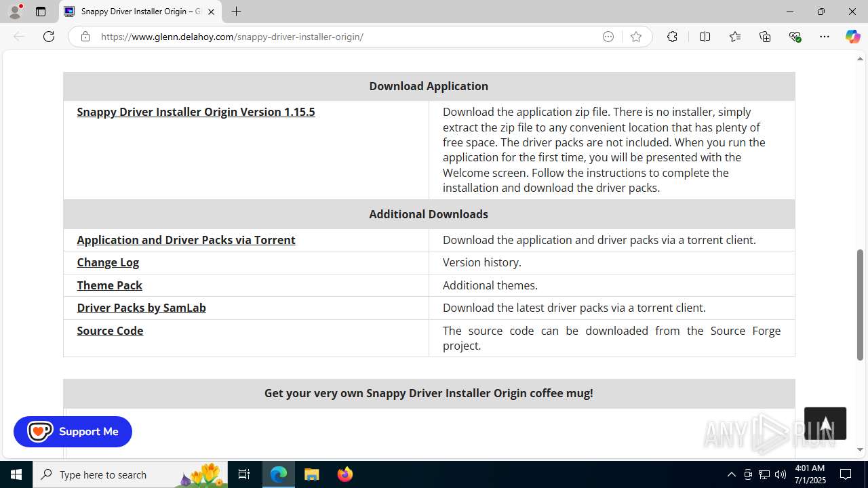The image size is (868, 488).
Task: Select the Snappy Driver Installer Origin browser tab
Action: tap(139, 12)
